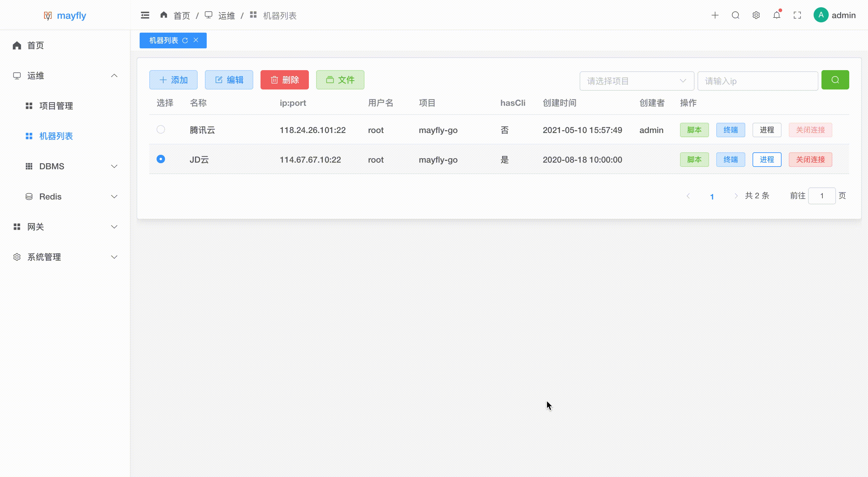Toggle fullscreen mode icon in header
This screenshot has width=868, height=477.
[x=797, y=15]
